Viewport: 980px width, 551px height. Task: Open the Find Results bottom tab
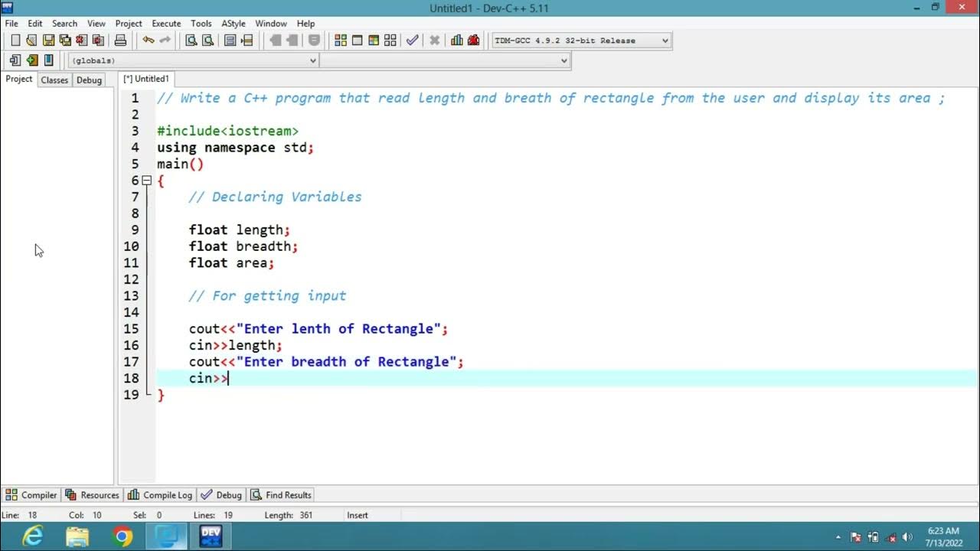281,495
